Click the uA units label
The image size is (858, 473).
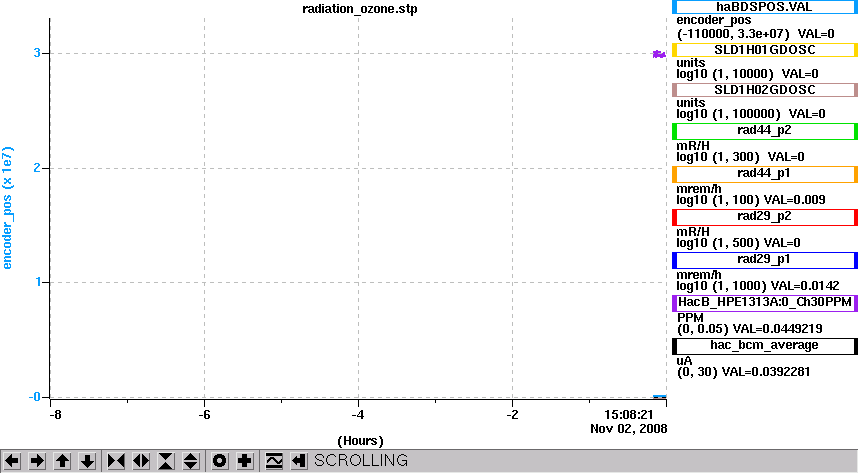685,361
